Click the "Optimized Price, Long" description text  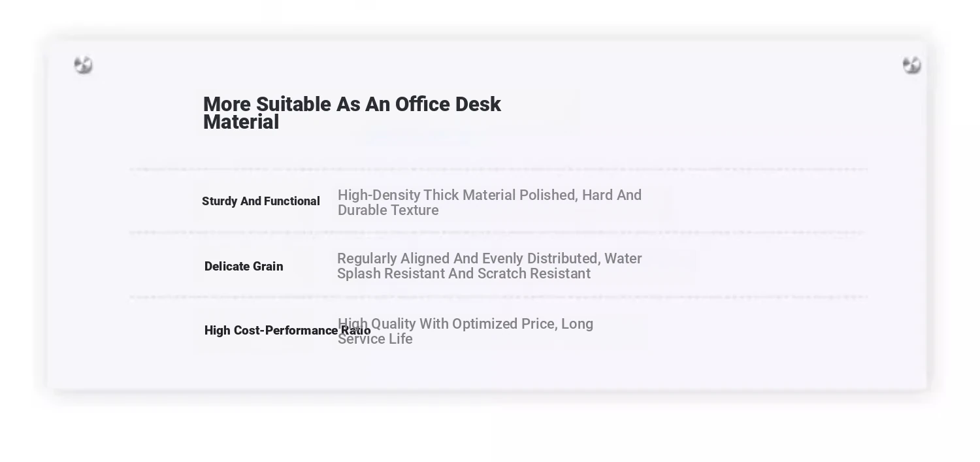523,324
